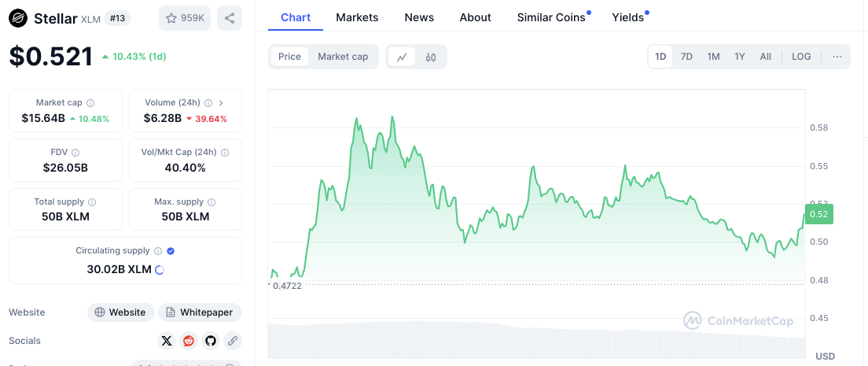868x366 pixels.
Task: Enable LOG scale on chart
Action: click(801, 57)
